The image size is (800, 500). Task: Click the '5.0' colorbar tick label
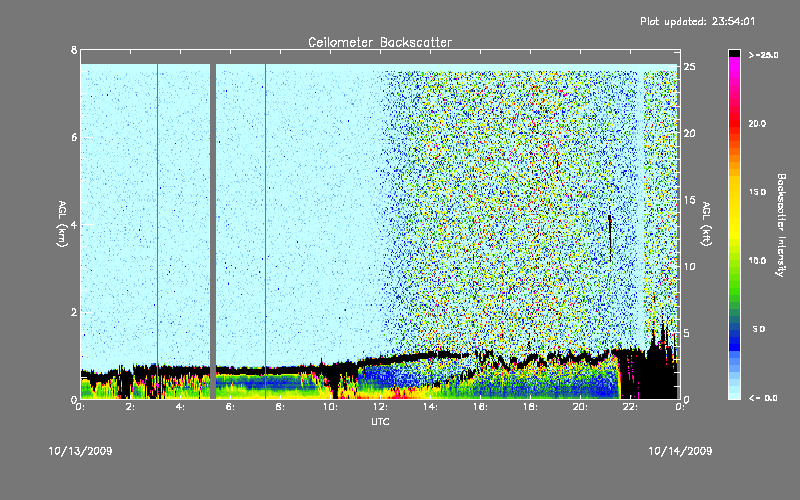[759, 330]
